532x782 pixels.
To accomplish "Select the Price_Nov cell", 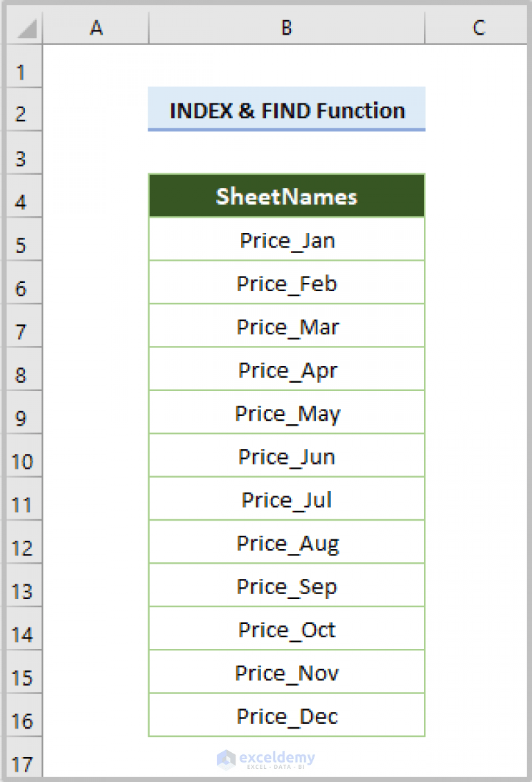I will [x=286, y=672].
